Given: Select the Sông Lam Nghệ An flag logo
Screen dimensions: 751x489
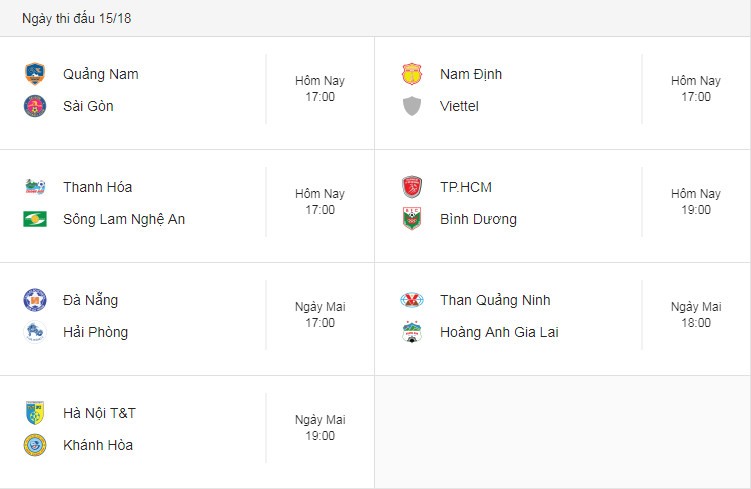Looking at the screenshot, I should point(35,219).
